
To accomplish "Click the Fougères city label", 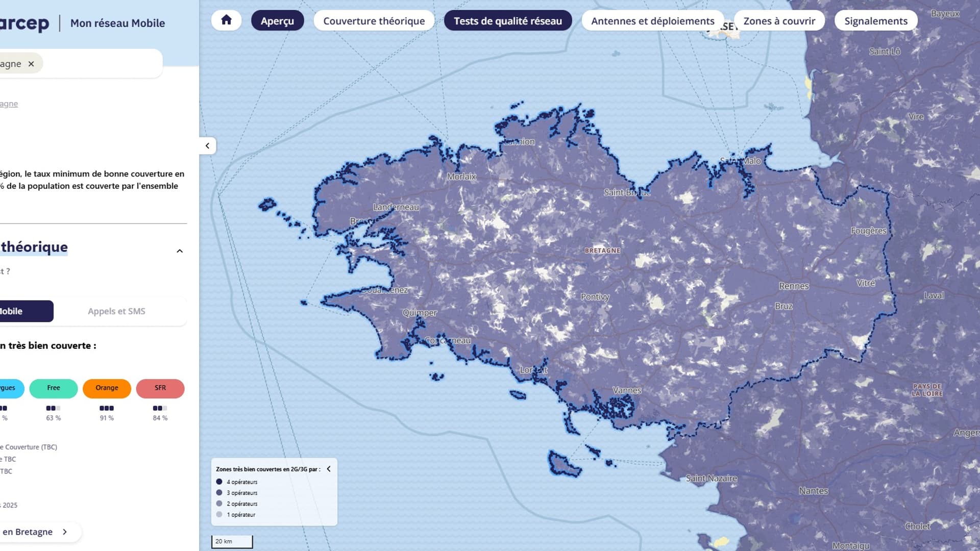I will pyautogui.click(x=868, y=231).
